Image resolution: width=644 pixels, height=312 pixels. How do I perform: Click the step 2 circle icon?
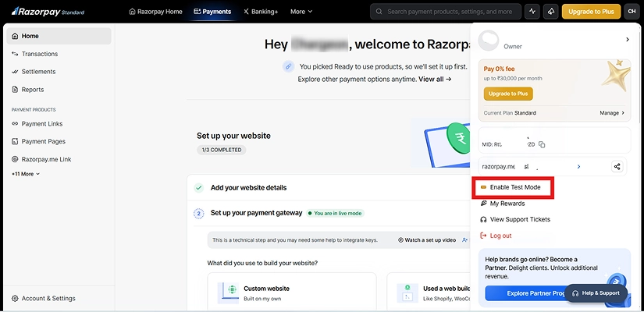tap(199, 214)
